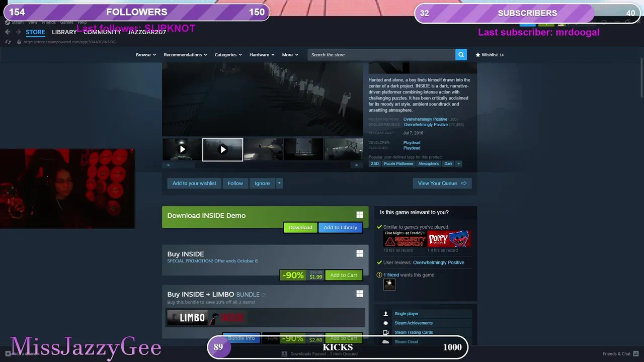This screenshot has width=644, height=362.
Task: Click the 1 friend link
Action: click(391, 275)
